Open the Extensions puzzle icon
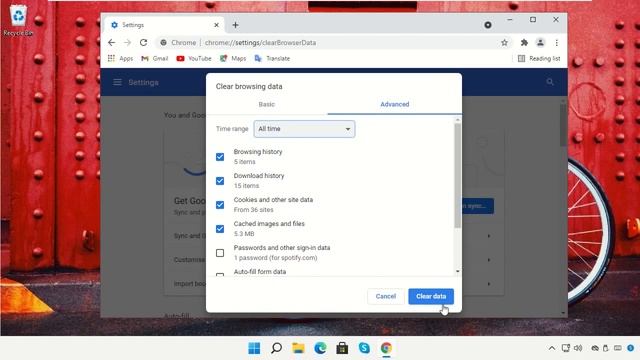This screenshot has width=640, height=360. click(x=524, y=42)
